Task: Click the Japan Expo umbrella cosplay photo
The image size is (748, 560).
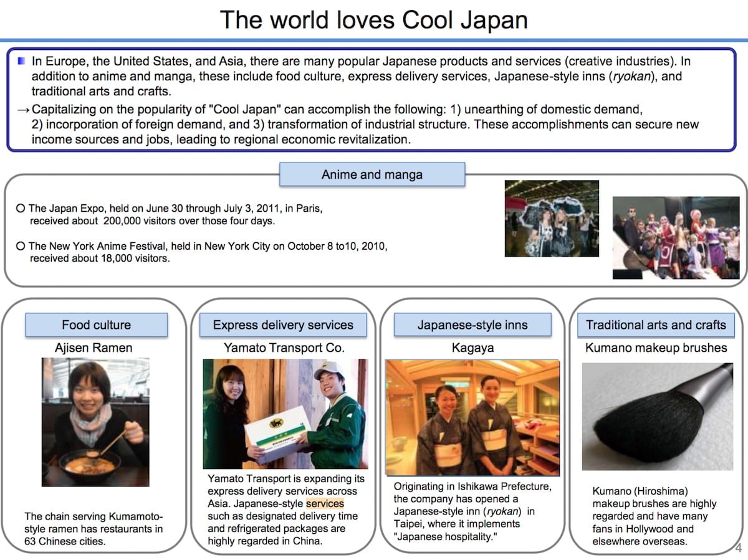Action: (x=551, y=219)
